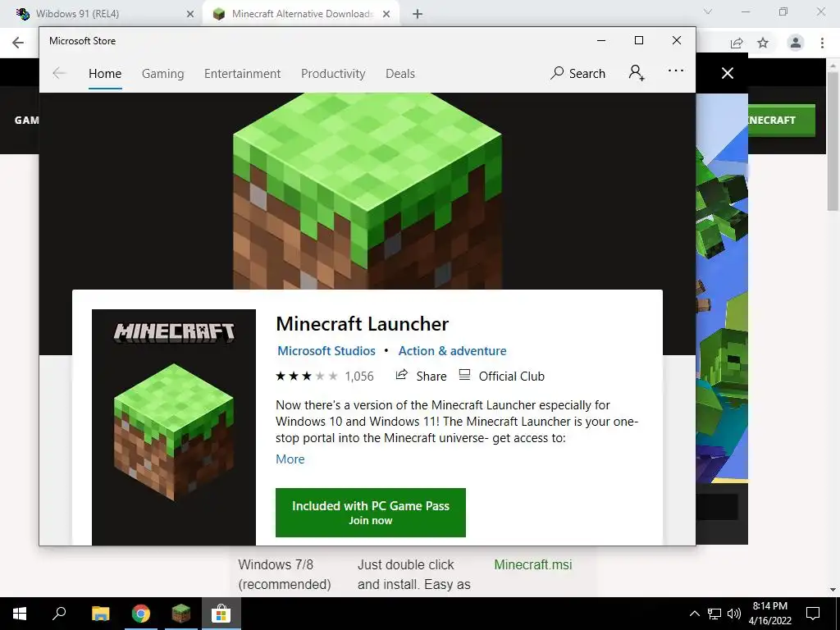Click Included with PC Game Pass button
Image resolution: width=840 pixels, height=630 pixels.
[x=371, y=513]
